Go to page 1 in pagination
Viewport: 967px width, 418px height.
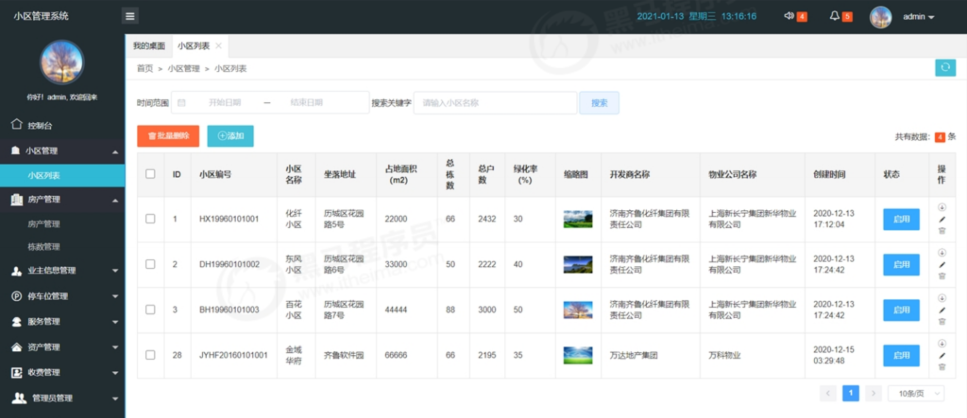(x=850, y=393)
